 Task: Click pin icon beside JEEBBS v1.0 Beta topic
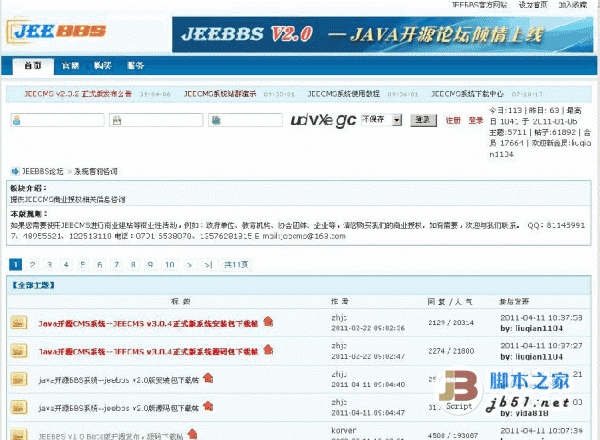coord(192,434)
